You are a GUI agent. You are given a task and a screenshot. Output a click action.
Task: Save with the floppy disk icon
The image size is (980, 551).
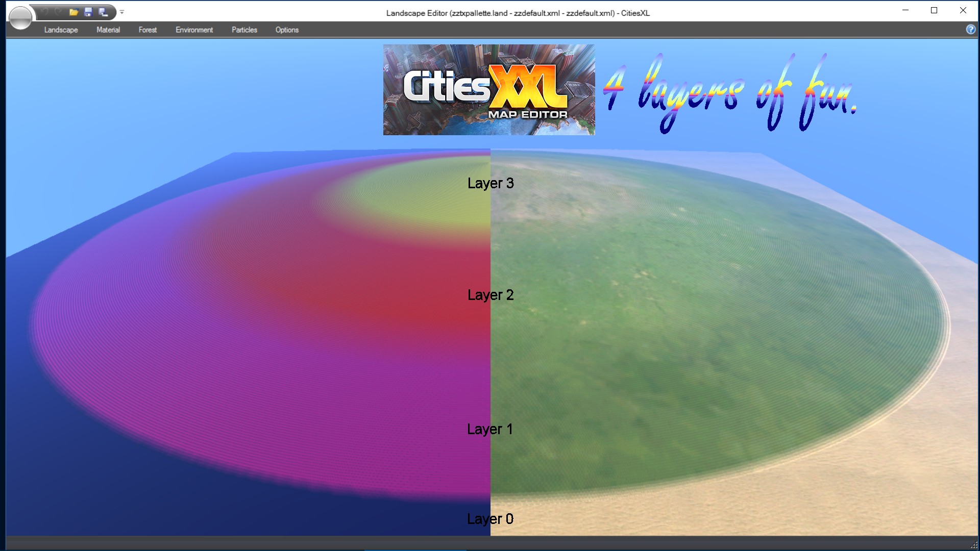click(x=88, y=12)
